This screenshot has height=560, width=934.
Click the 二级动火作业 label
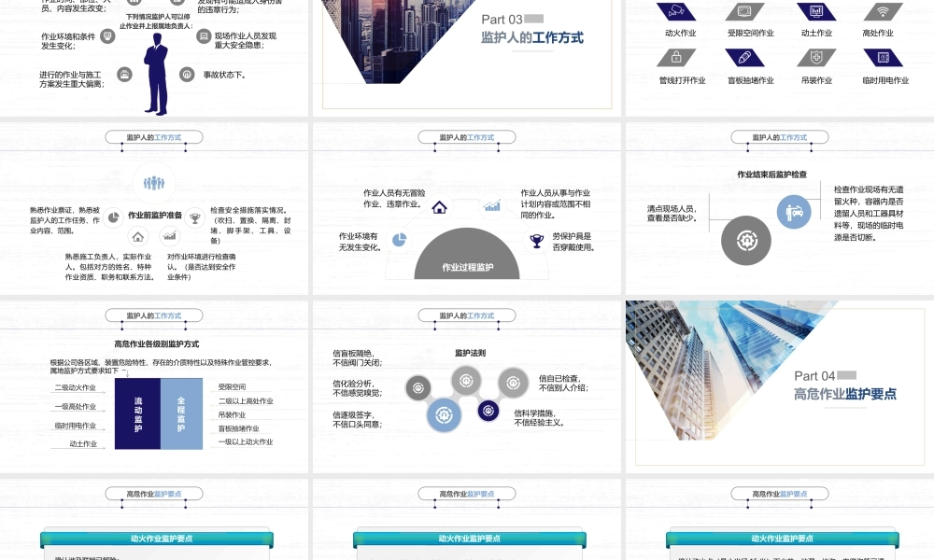point(75,387)
